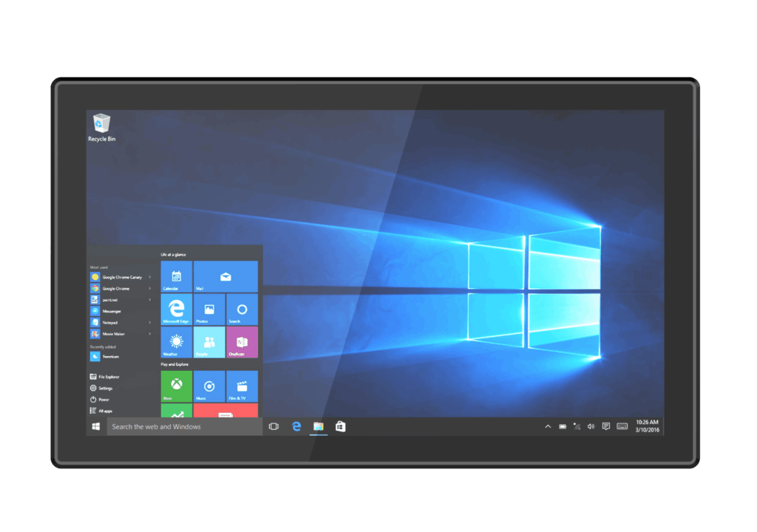Open the Photos tile
This screenshot has height=532, width=757.
point(209,309)
